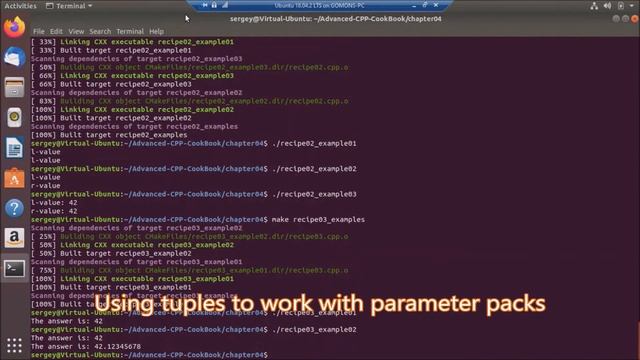640x360 pixels.
Task: Open the Help menu
Action: (156, 31)
